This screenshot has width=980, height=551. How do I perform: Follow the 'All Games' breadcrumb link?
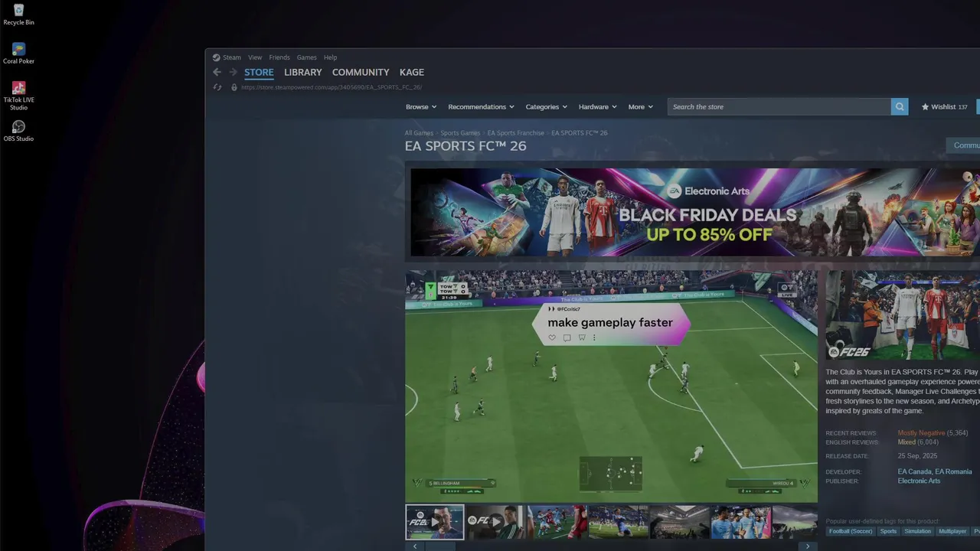coord(419,133)
